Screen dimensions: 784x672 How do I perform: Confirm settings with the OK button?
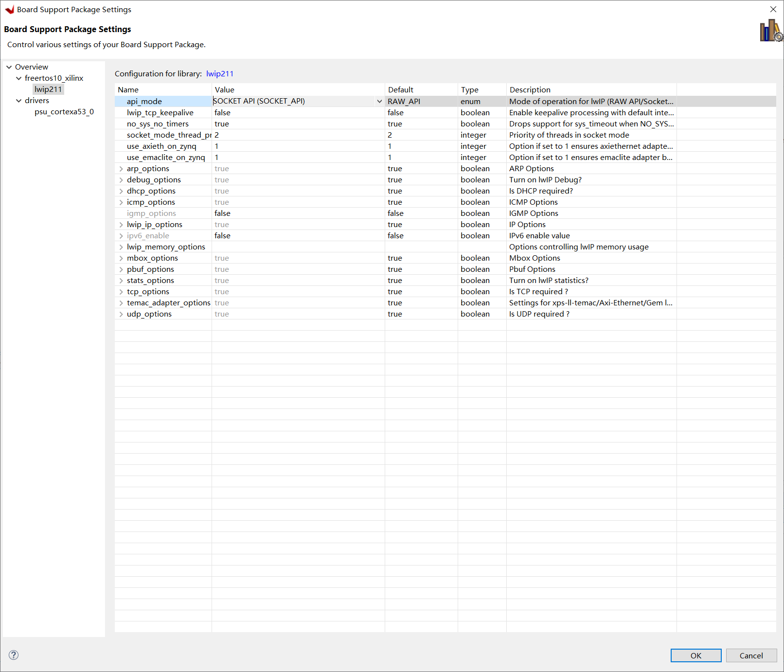pyautogui.click(x=696, y=655)
